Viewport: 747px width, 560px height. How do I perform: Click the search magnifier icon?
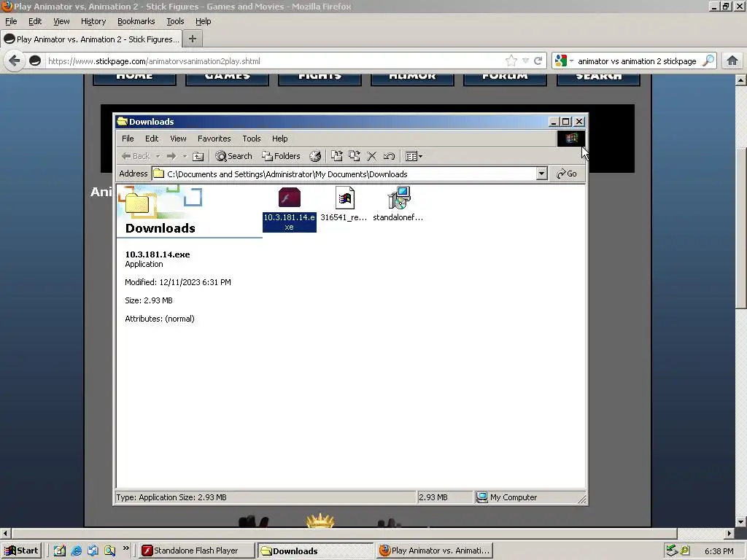[708, 61]
